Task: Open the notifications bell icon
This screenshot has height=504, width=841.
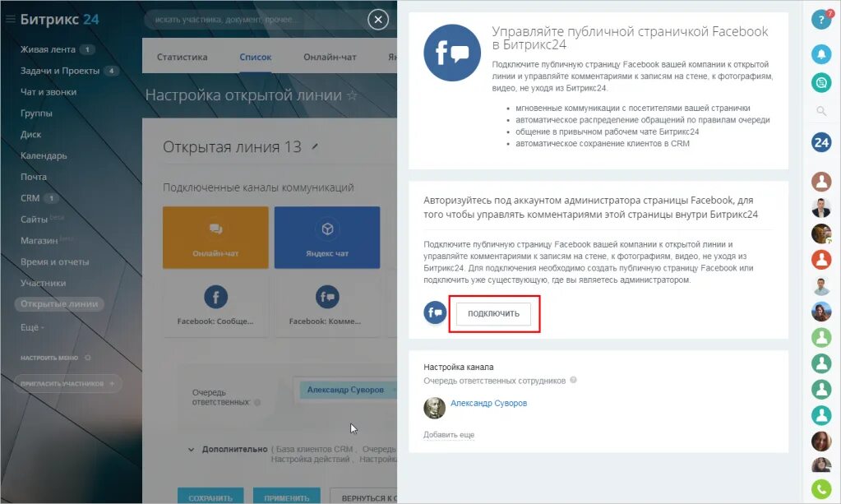Action: 821,53
